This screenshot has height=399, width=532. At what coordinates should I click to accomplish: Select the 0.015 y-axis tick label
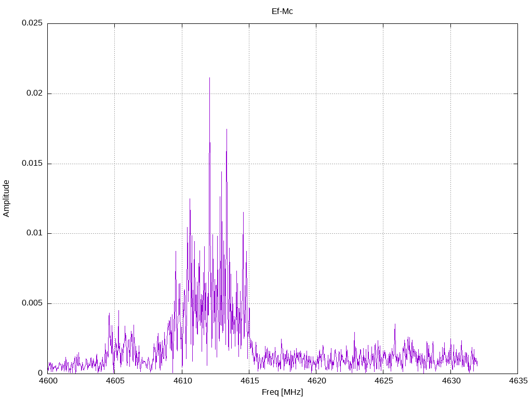(x=32, y=164)
